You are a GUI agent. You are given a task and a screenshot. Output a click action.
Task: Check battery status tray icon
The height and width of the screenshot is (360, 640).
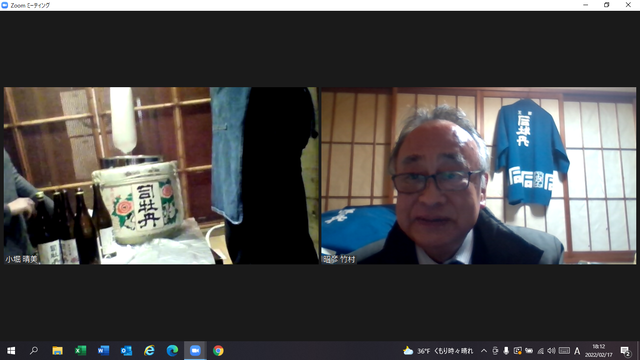click(529, 351)
